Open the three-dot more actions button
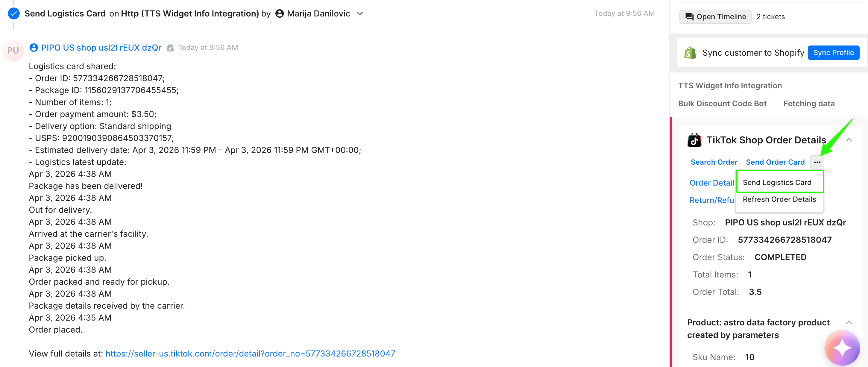Image resolution: width=868 pixels, height=367 pixels. 817,162
